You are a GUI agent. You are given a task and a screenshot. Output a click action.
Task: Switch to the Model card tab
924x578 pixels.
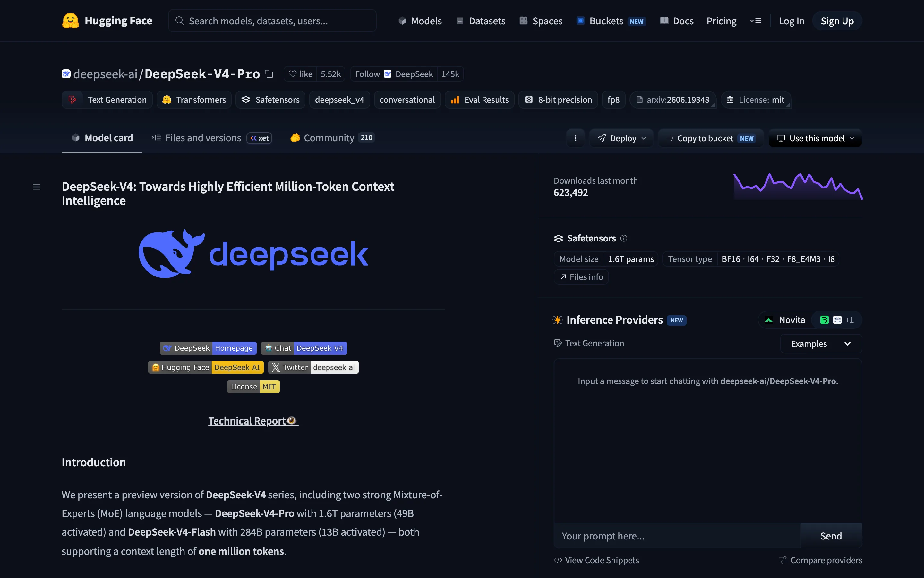coord(102,138)
